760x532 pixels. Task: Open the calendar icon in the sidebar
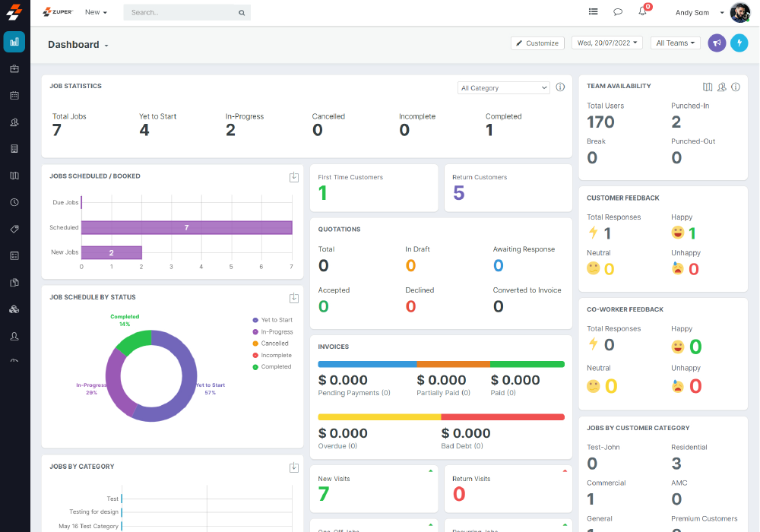pos(14,96)
